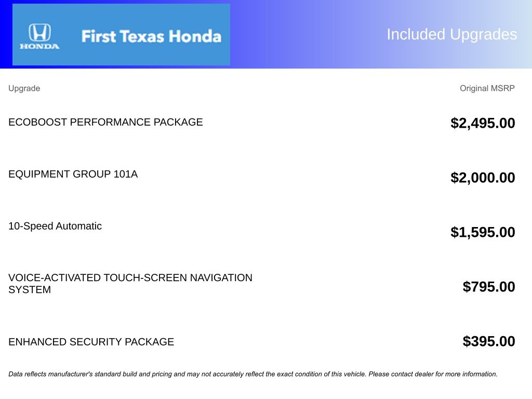Click the First Texas Honda dealership name
The height and width of the screenshot is (399, 532).
pos(151,36)
